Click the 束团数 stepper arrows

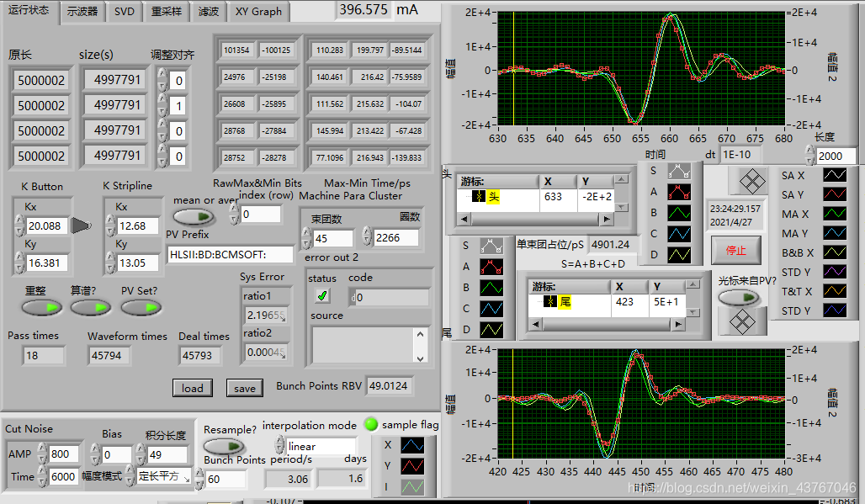(x=307, y=237)
